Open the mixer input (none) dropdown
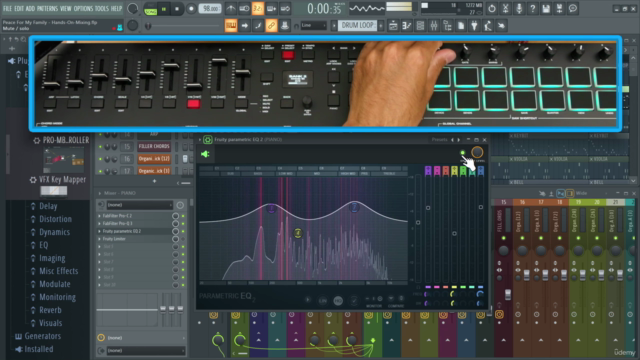640x360 pixels. pyautogui.click(x=139, y=205)
